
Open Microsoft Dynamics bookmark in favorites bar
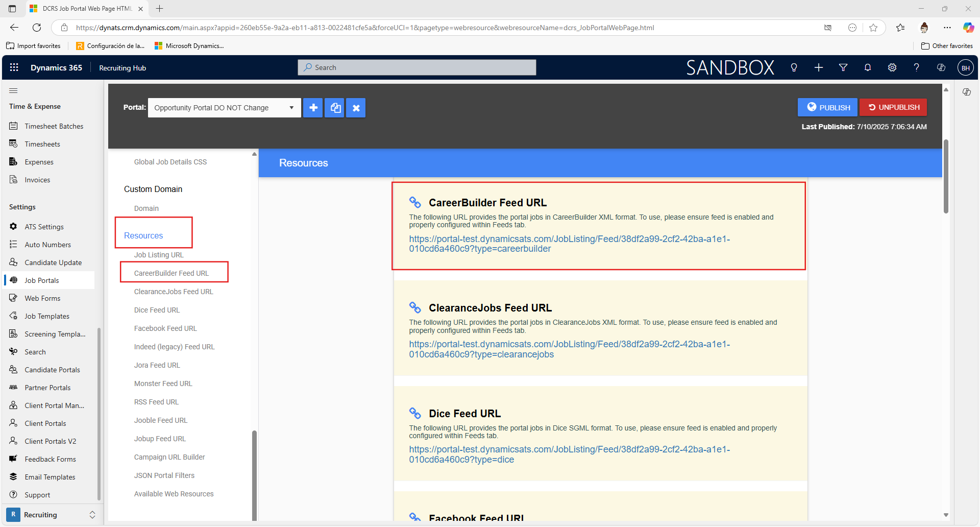[189, 46]
